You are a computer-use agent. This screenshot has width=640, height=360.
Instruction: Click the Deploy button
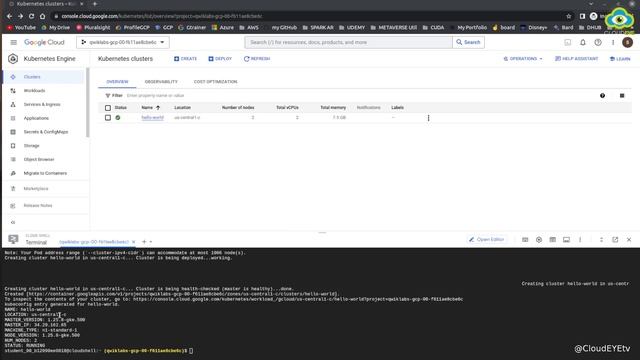point(220,59)
